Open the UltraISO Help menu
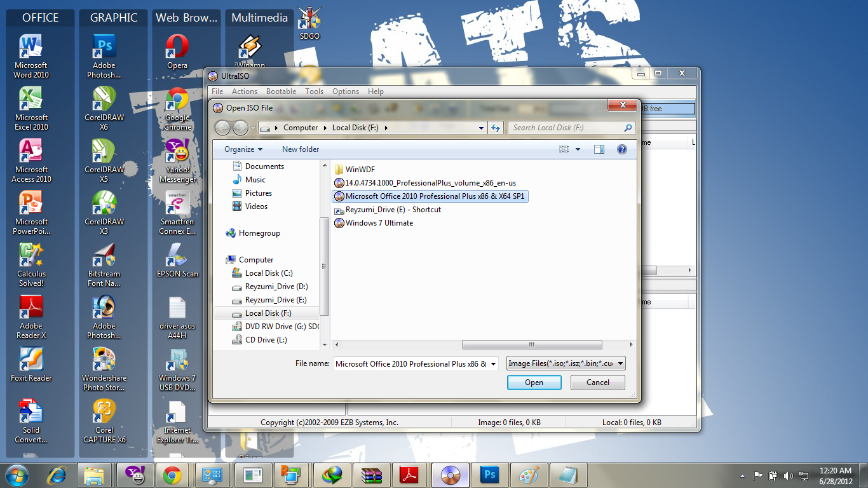Viewport: 868px width, 488px height. [376, 91]
